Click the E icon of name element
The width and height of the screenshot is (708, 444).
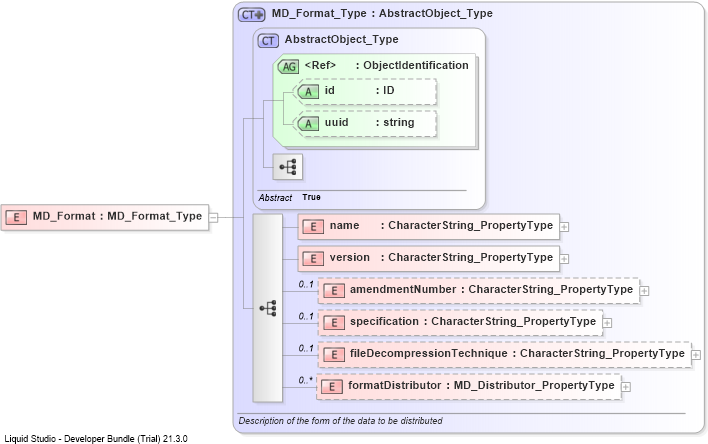(313, 226)
